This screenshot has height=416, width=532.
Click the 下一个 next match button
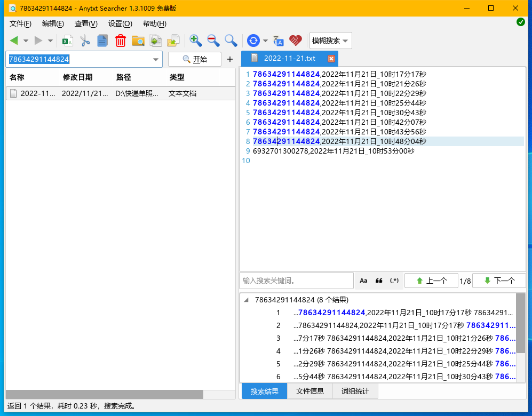pos(499,281)
